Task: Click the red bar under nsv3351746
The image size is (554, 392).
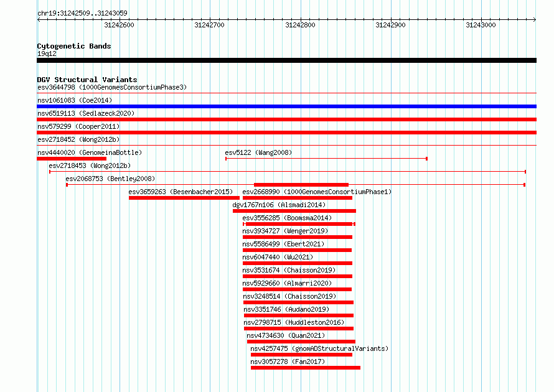Action: point(299,315)
